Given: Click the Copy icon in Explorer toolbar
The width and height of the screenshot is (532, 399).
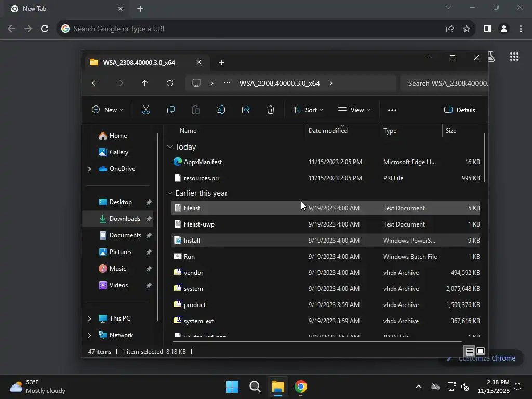Looking at the screenshot, I should [170, 110].
